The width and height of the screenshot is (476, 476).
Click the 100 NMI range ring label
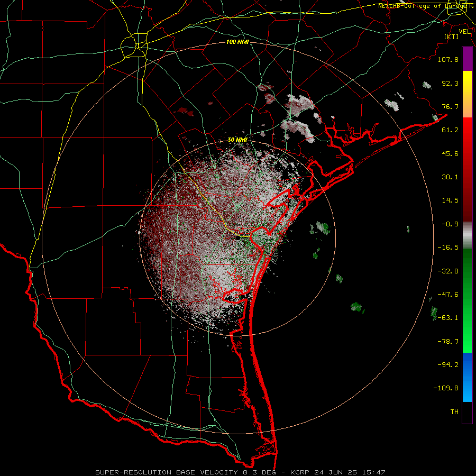[x=237, y=42]
